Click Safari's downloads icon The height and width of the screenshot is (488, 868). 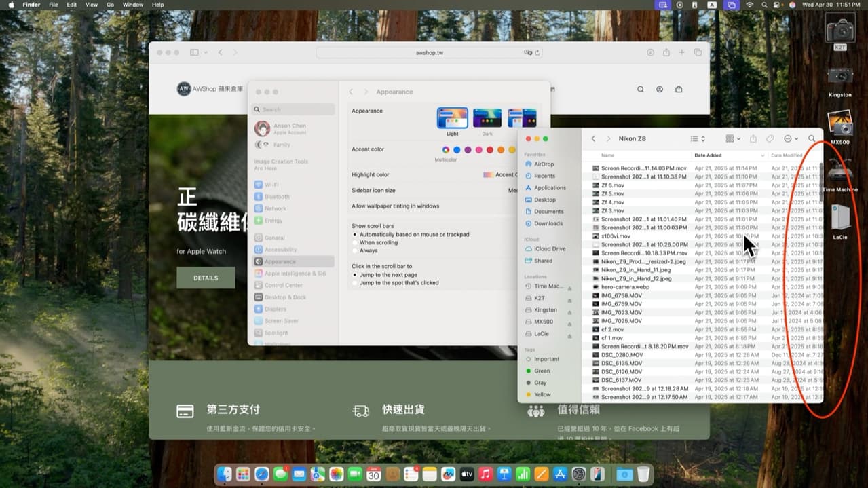tap(650, 52)
